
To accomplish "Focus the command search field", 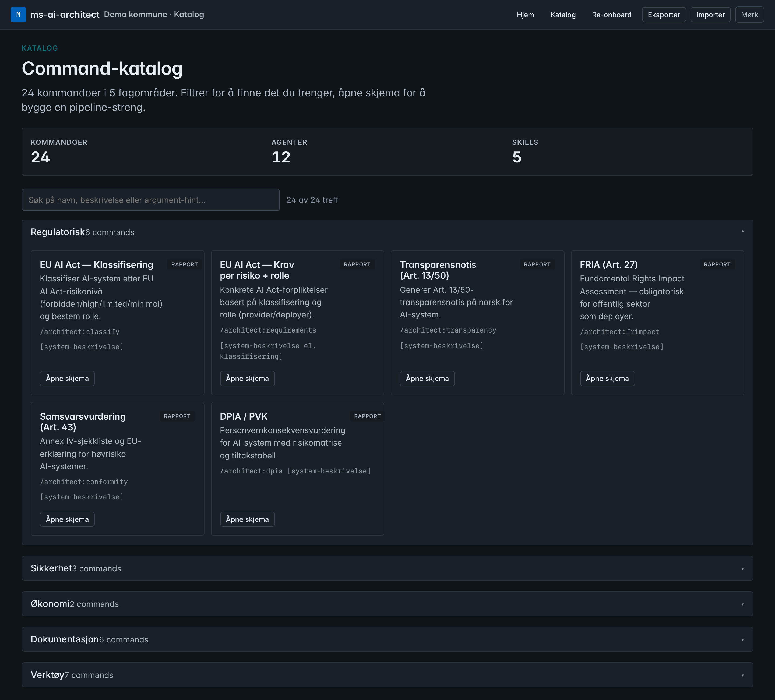I will (x=151, y=200).
